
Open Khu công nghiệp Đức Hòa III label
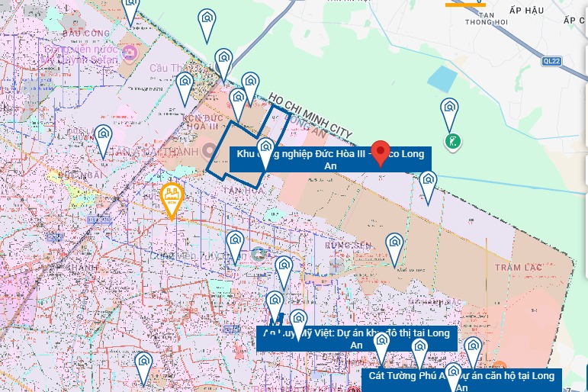click(x=330, y=159)
